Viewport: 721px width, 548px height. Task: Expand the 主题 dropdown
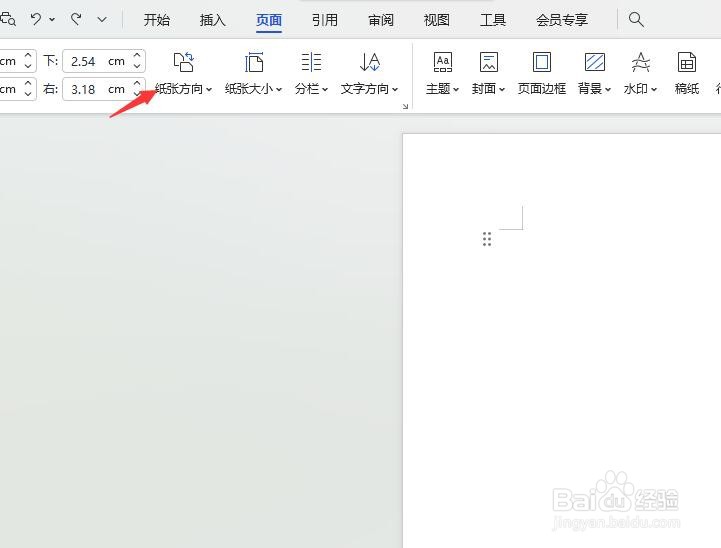tap(456, 89)
